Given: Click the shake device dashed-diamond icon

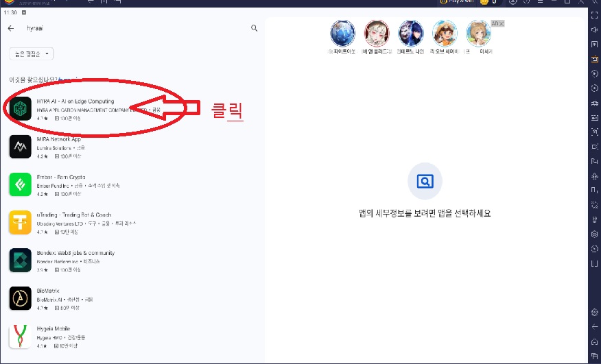Looking at the screenshot, I should [x=595, y=205].
